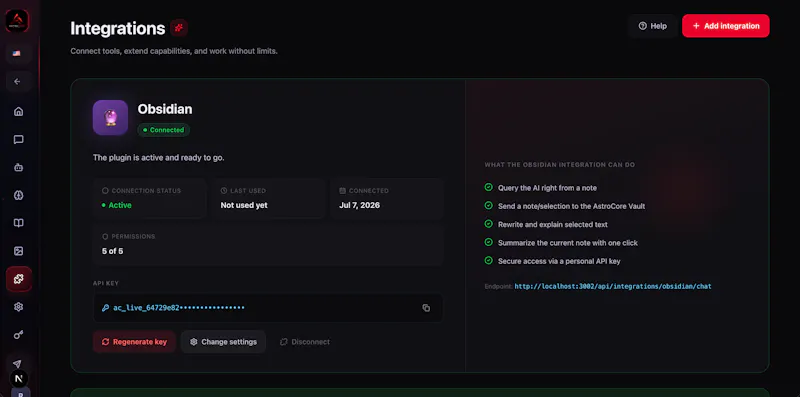Screen dimensions: 800x397
Task: Open the paper plane icon in the sidebar
Action: (x=17, y=364)
